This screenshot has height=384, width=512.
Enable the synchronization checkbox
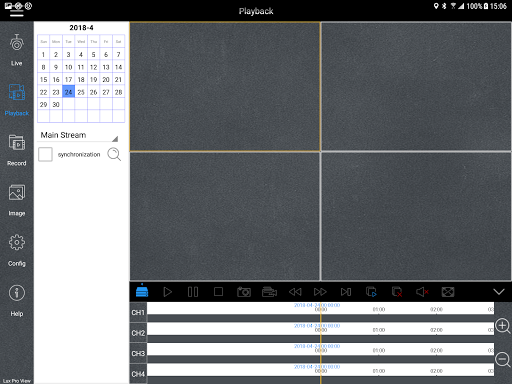point(45,154)
